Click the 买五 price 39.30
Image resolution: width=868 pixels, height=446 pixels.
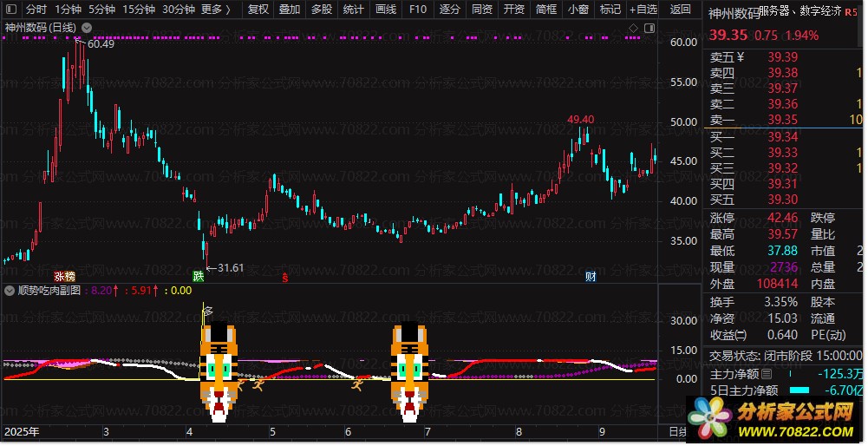783,200
